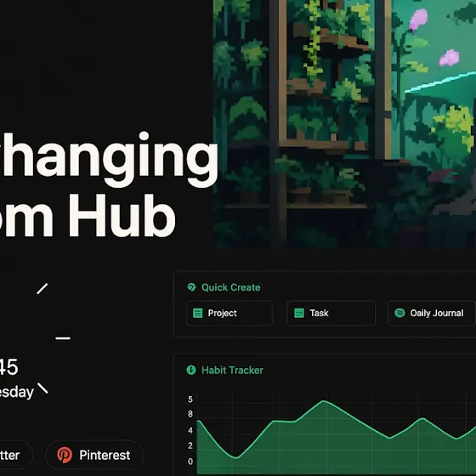Select the Habit Tracker heading text
476x476 pixels.
(232, 371)
